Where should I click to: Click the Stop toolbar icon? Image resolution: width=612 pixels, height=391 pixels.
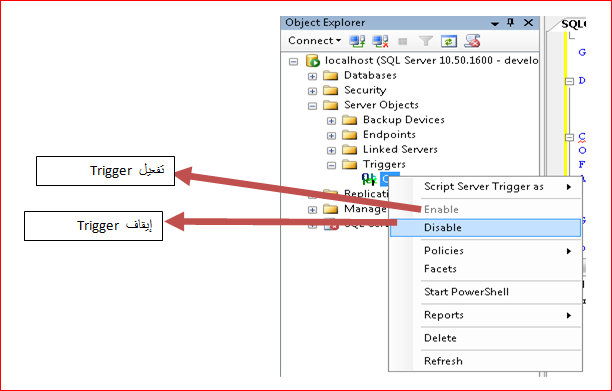403,41
